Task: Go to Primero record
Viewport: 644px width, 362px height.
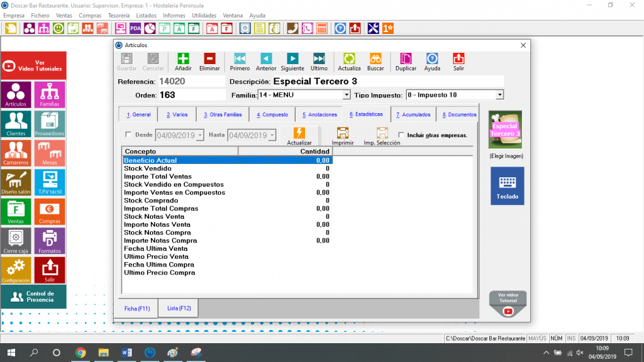Action: (x=240, y=62)
